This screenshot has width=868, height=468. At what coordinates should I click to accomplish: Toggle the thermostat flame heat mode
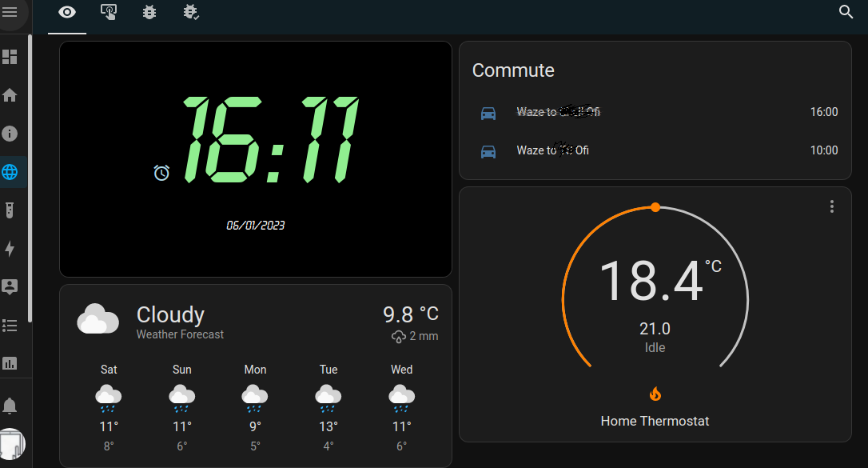click(x=655, y=394)
